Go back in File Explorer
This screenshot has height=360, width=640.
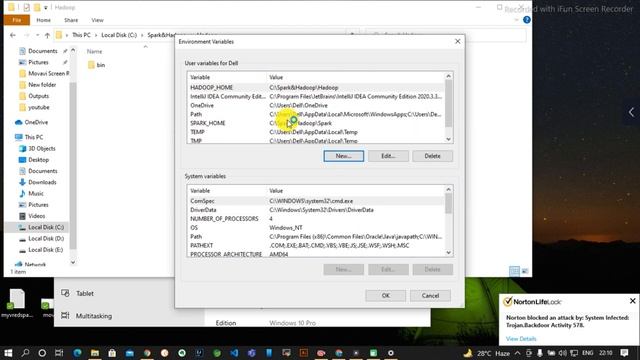[x=13, y=35]
